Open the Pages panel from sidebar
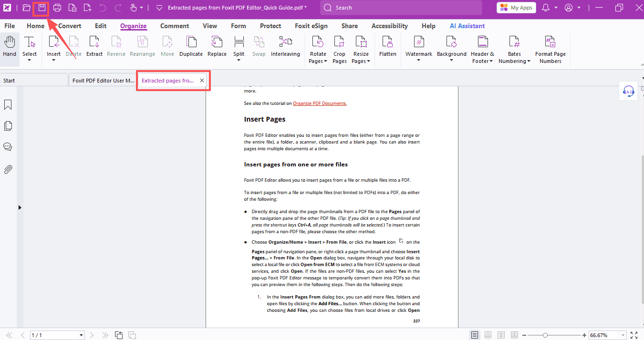The height and width of the screenshot is (340, 644). (8, 126)
